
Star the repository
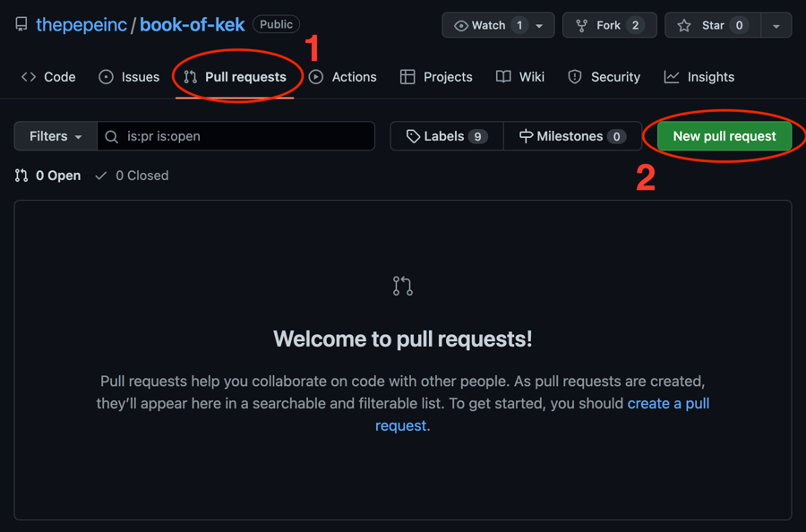(x=713, y=25)
